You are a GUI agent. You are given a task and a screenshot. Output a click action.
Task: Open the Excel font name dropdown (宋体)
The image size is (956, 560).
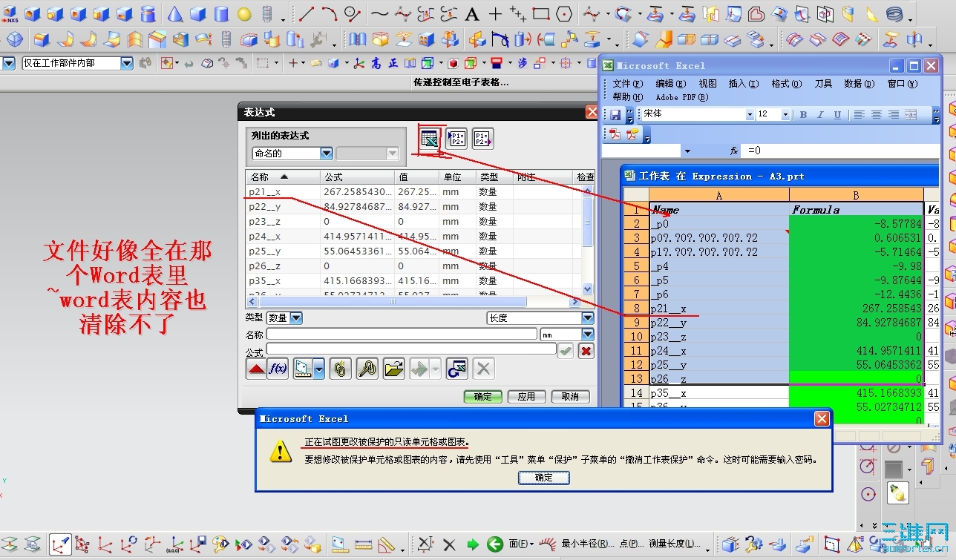click(749, 114)
